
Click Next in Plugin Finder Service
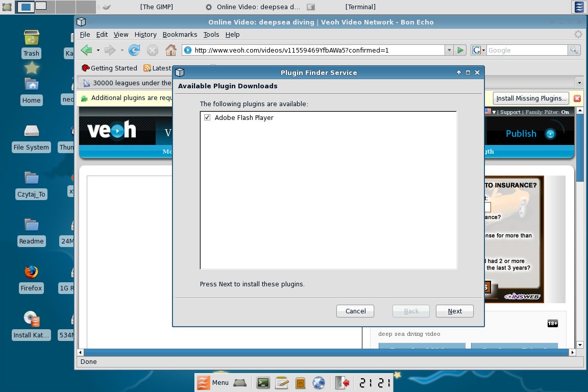click(x=454, y=311)
